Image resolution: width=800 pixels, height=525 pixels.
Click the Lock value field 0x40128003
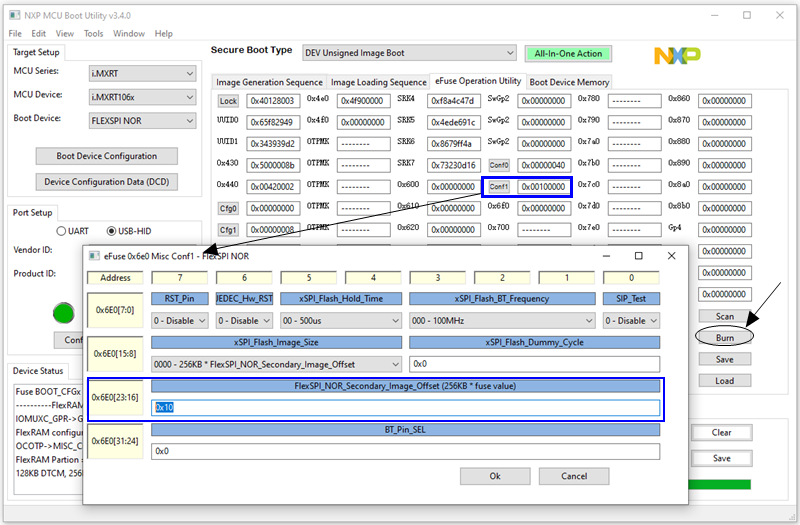tap(273, 101)
